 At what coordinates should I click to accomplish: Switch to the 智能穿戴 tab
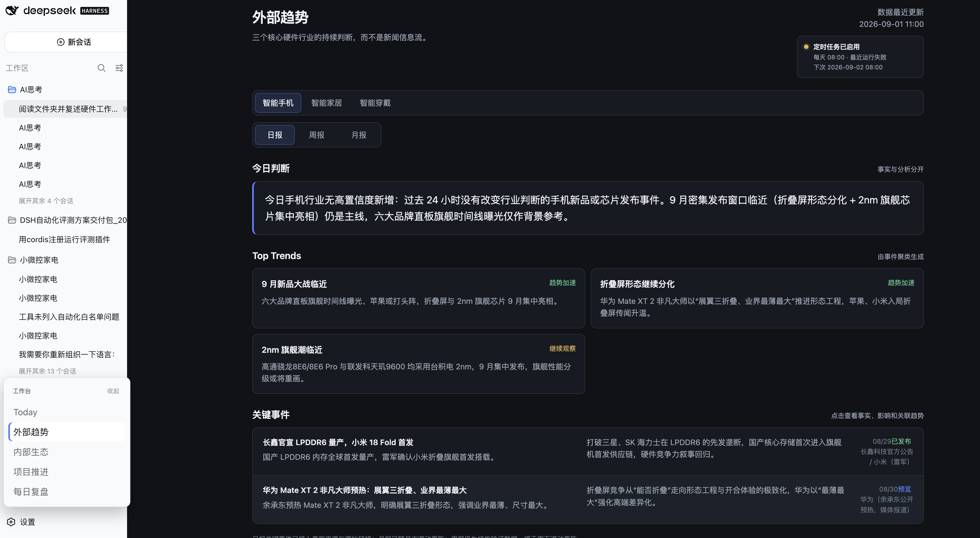[375, 103]
